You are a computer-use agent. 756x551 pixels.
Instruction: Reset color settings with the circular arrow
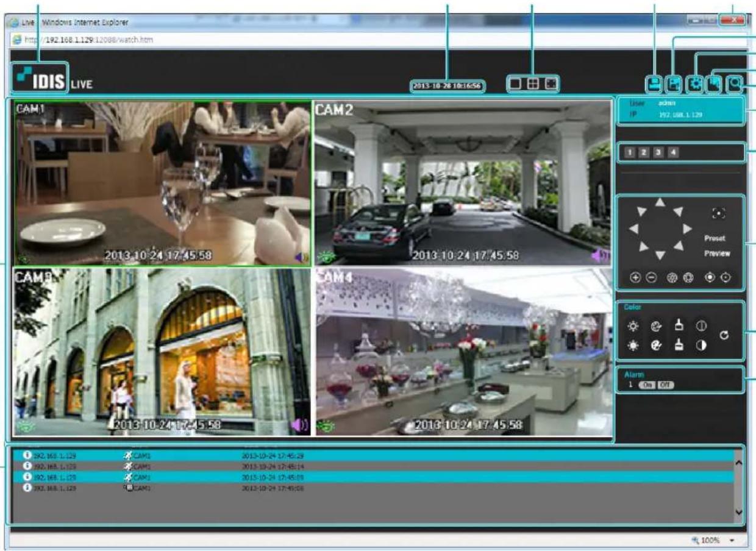(x=724, y=336)
